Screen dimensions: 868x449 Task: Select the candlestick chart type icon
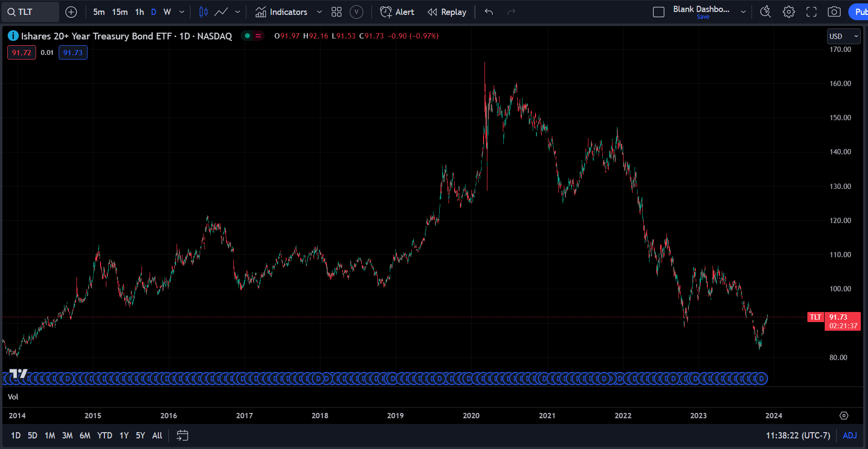(204, 12)
